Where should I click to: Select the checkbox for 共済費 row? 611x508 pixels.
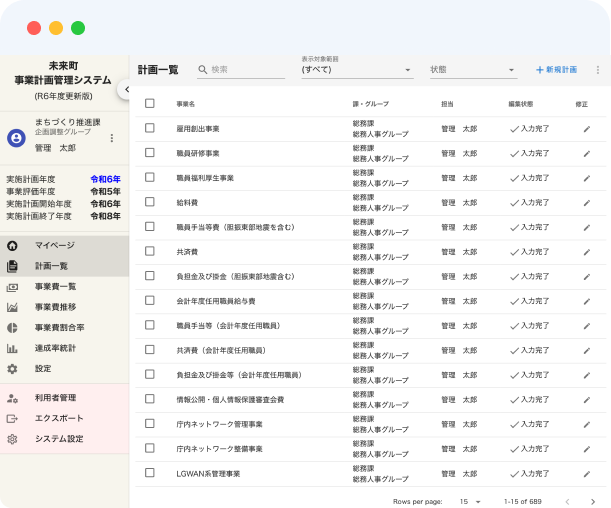tap(150, 252)
